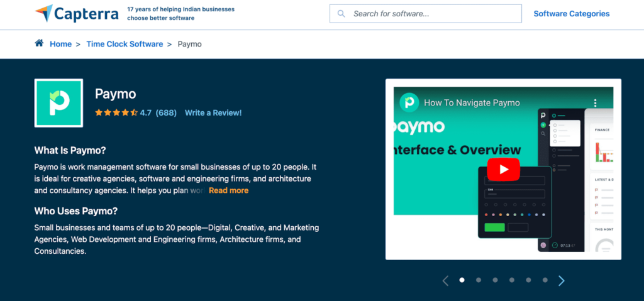Click the Paymo breadcrumb text
The height and width of the screenshot is (301, 644).
[x=190, y=44]
